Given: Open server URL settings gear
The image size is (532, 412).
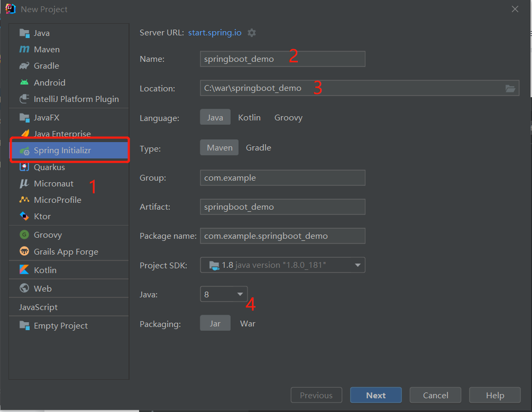Looking at the screenshot, I should point(252,33).
